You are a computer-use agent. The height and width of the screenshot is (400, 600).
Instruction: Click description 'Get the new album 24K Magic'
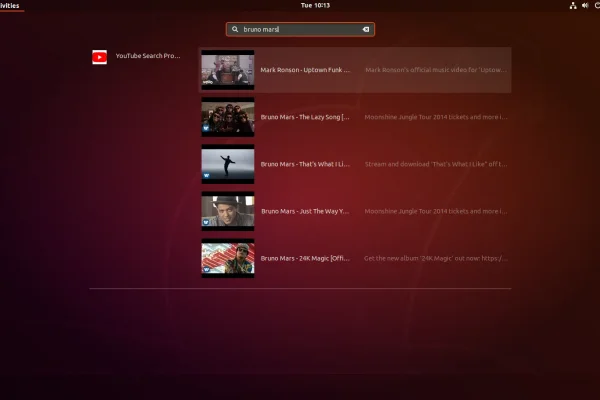click(436, 258)
